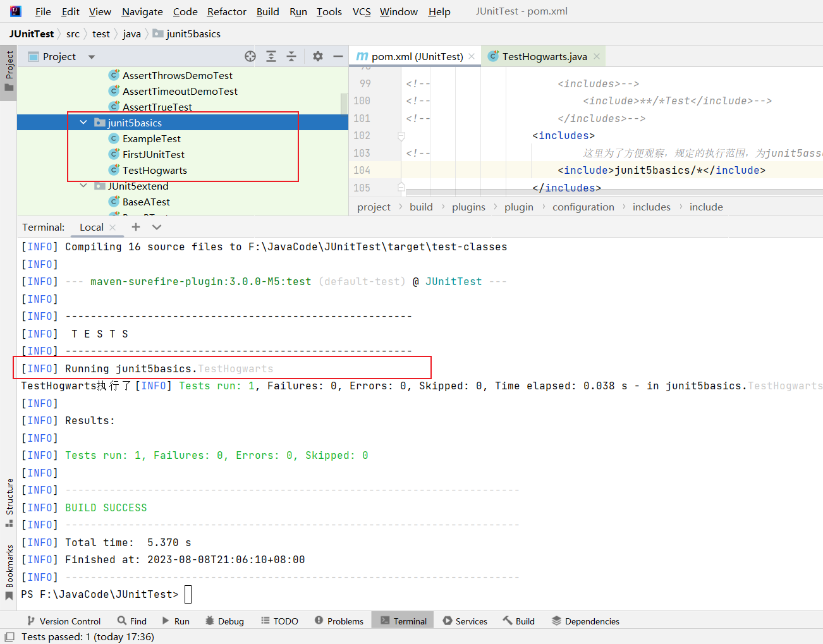
Task: Collapse the junit5basics folder node
Action: [x=83, y=123]
